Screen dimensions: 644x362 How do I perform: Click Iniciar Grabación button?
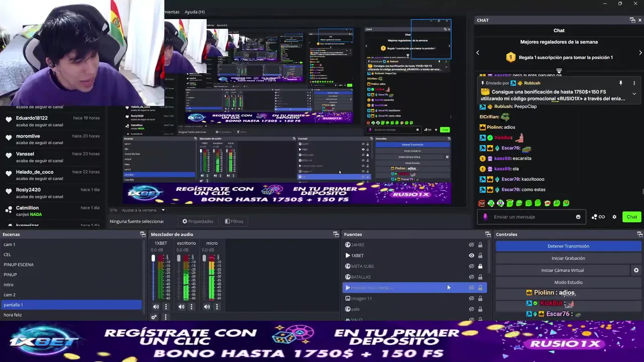pyautogui.click(x=568, y=258)
